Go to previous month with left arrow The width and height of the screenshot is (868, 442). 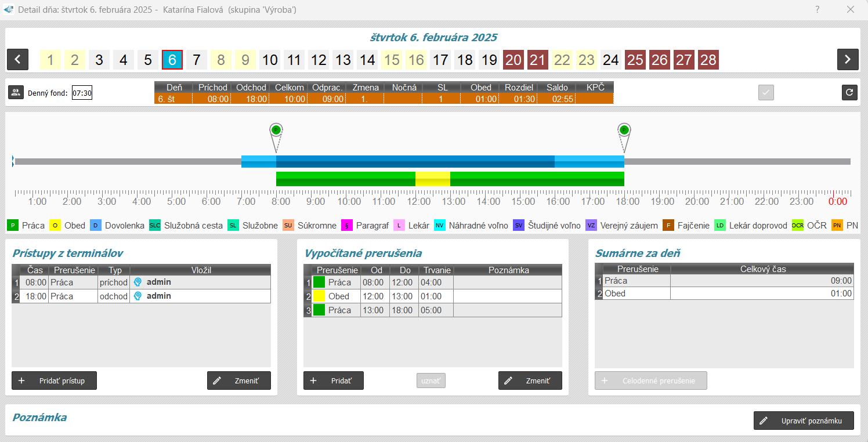pos(17,59)
